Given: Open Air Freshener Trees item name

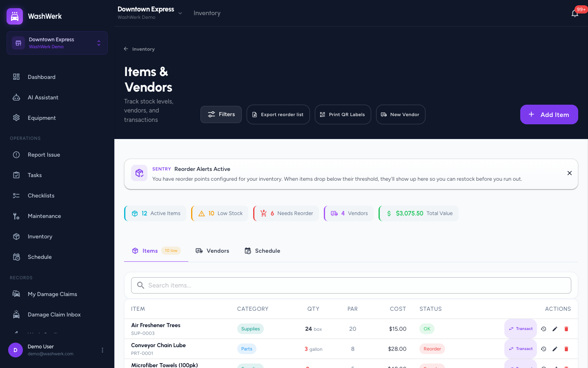Looking at the screenshot, I should click(156, 325).
